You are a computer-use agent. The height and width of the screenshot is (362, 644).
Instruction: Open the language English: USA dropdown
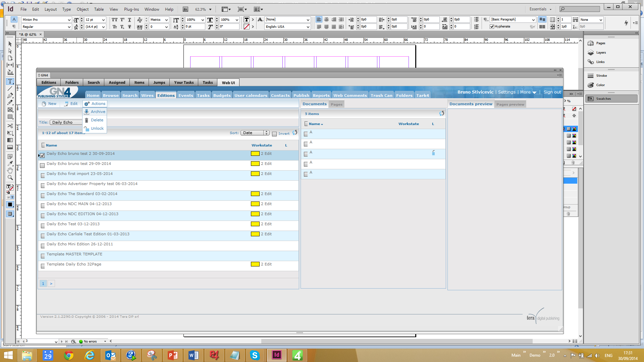308,27
